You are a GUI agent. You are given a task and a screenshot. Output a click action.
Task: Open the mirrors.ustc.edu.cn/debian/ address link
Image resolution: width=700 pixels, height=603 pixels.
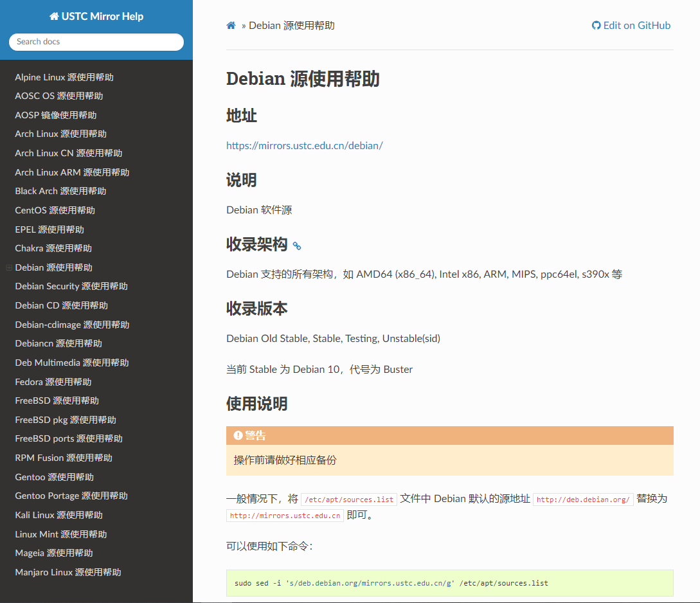(305, 145)
